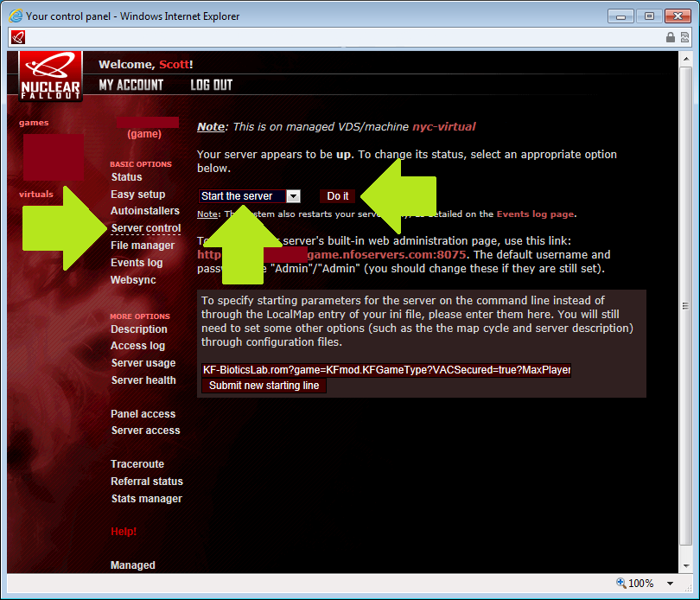Click the red Help! link
Image resolution: width=700 pixels, height=600 pixels.
[x=124, y=532]
